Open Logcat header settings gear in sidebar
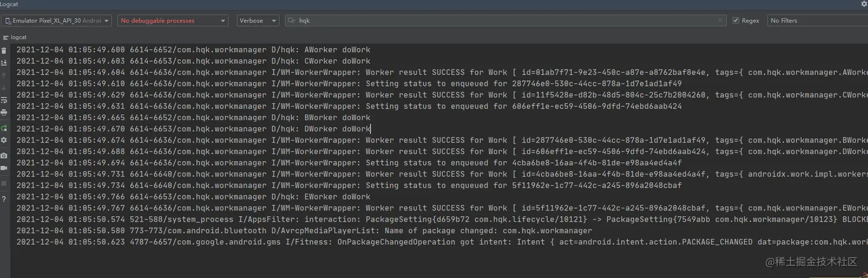The image size is (868, 278). coord(4,140)
